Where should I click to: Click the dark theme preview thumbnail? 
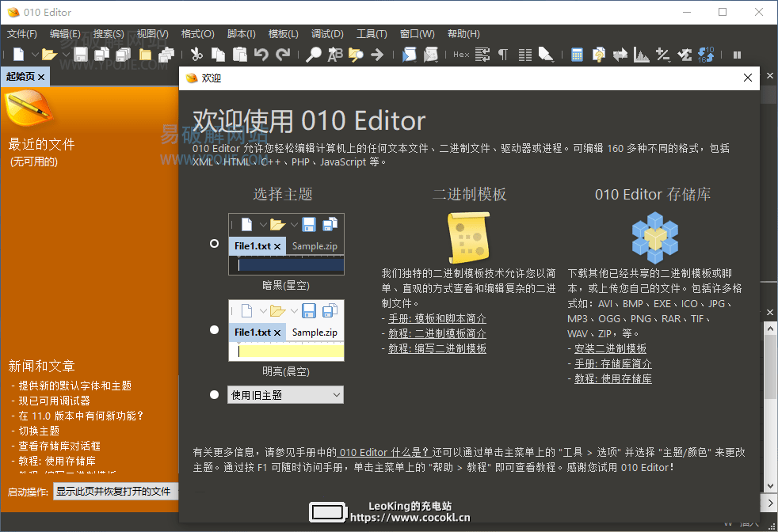point(286,244)
